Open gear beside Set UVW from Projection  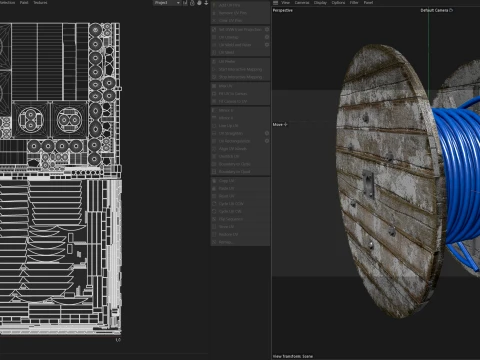(267, 29)
